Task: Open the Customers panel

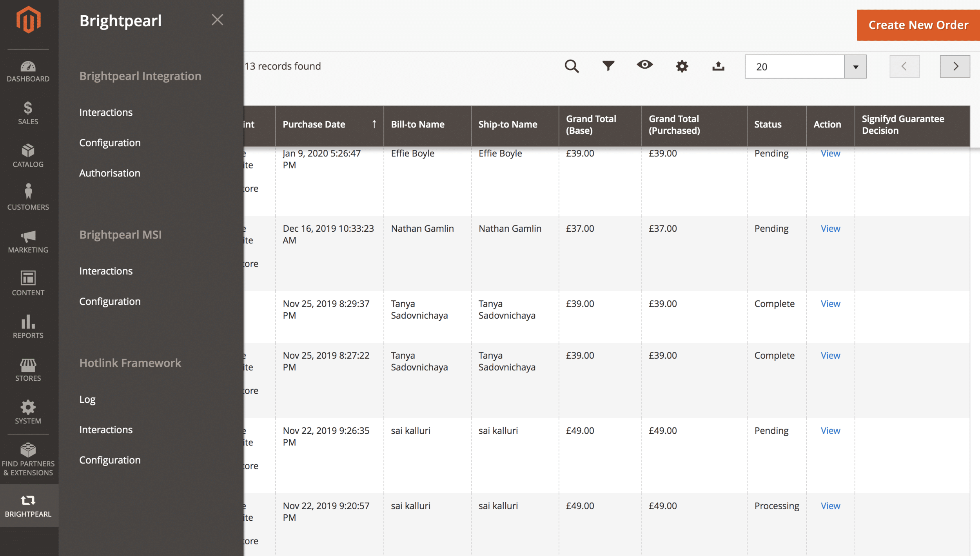Action: click(27, 198)
